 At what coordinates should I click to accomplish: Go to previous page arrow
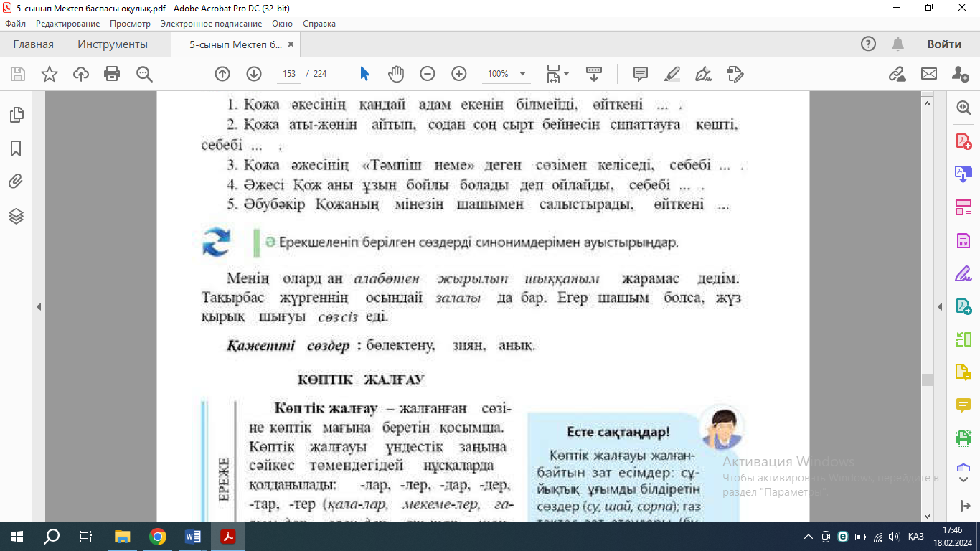(x=222, y=74)
